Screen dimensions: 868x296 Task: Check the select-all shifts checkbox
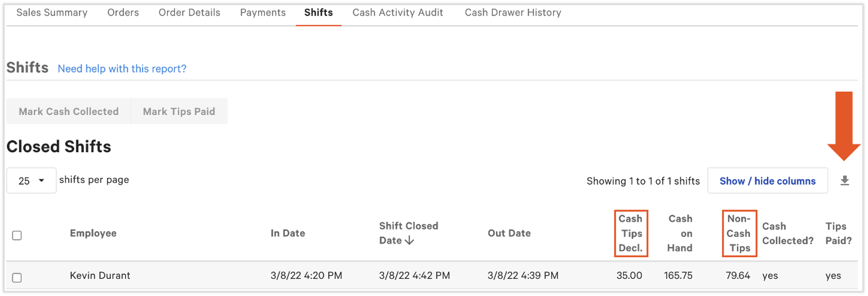[17, 235]
